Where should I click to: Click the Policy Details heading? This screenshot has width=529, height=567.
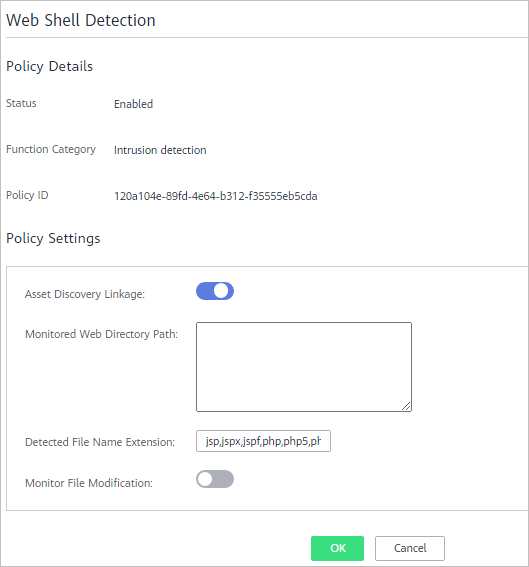(x=50, y=67)
